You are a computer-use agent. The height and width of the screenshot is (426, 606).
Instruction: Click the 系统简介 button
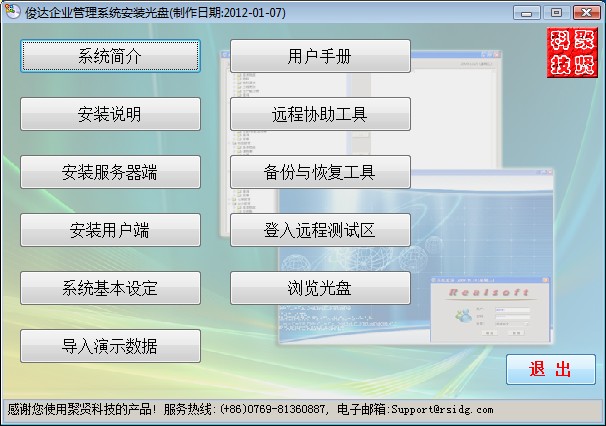click(x=110, y=56)
